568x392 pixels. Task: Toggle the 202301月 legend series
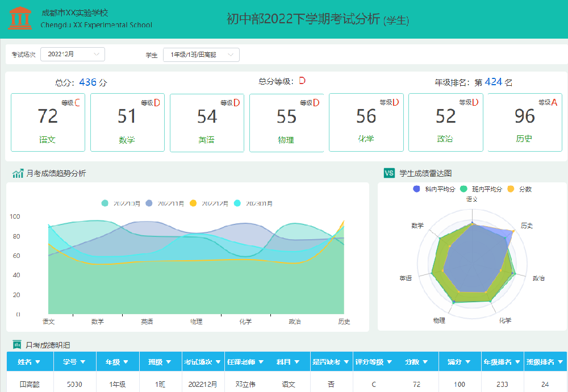253,203
